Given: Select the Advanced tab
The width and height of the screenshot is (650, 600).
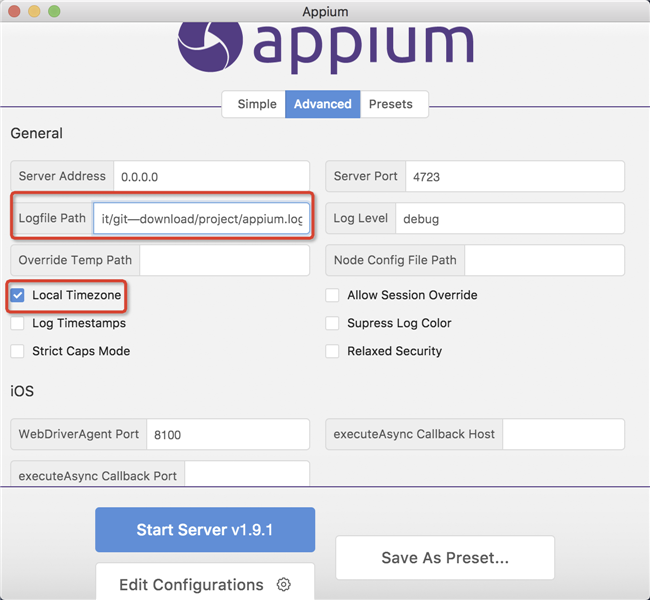Looking at the screenshot, I should pos(323,104).
